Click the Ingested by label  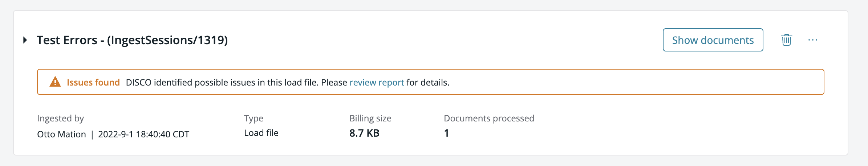[x=60, y=119]
